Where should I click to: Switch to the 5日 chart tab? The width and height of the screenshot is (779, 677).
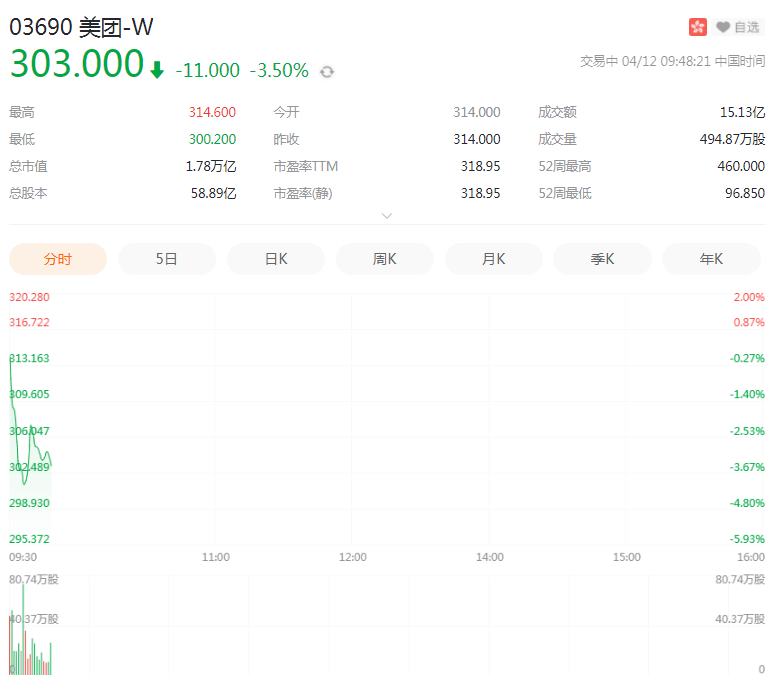167,259
